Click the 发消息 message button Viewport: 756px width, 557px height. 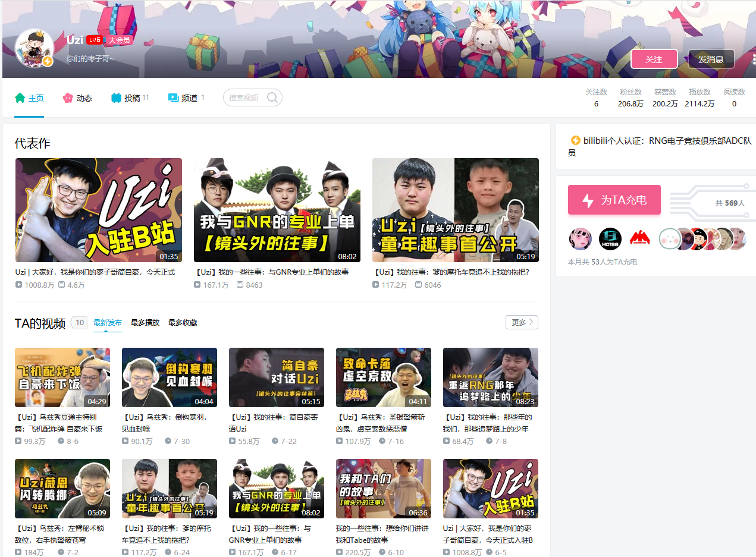pos(711,59)
